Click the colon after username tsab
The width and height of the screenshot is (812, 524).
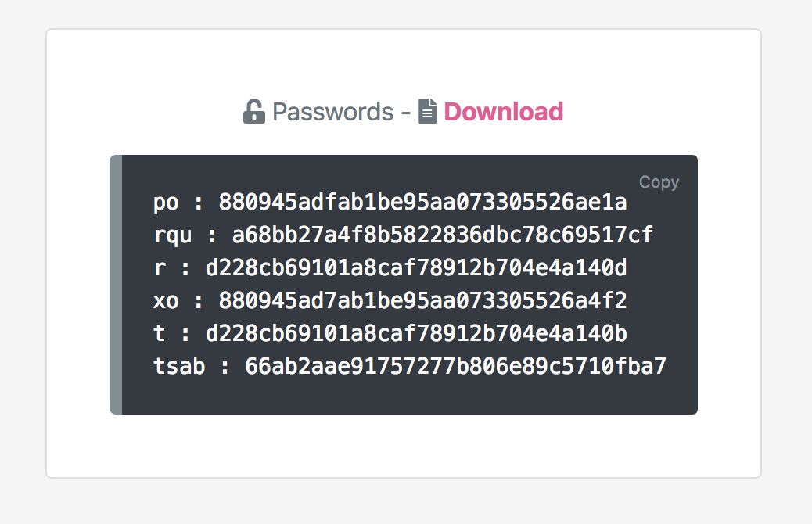[225, 368]
